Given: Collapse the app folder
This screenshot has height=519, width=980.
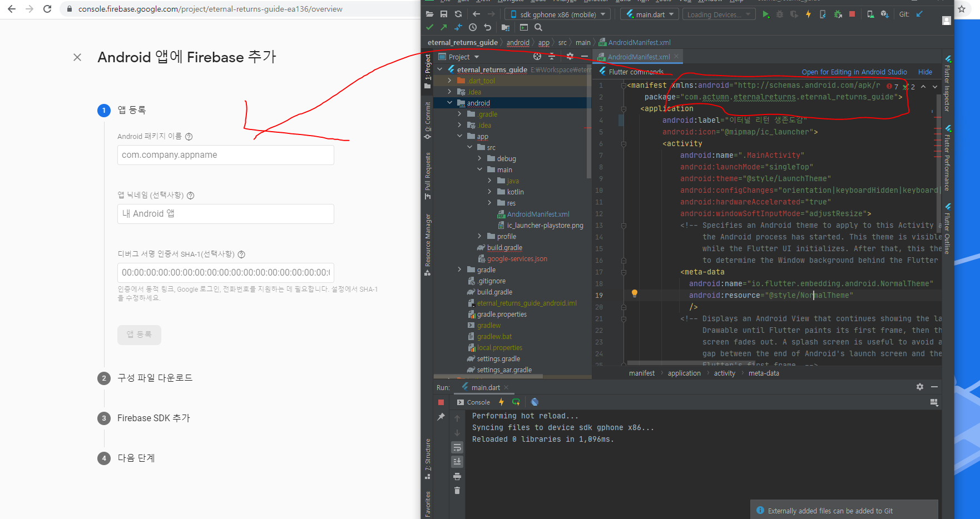Looking at the screenshot, I should click(x=459, y=136).
